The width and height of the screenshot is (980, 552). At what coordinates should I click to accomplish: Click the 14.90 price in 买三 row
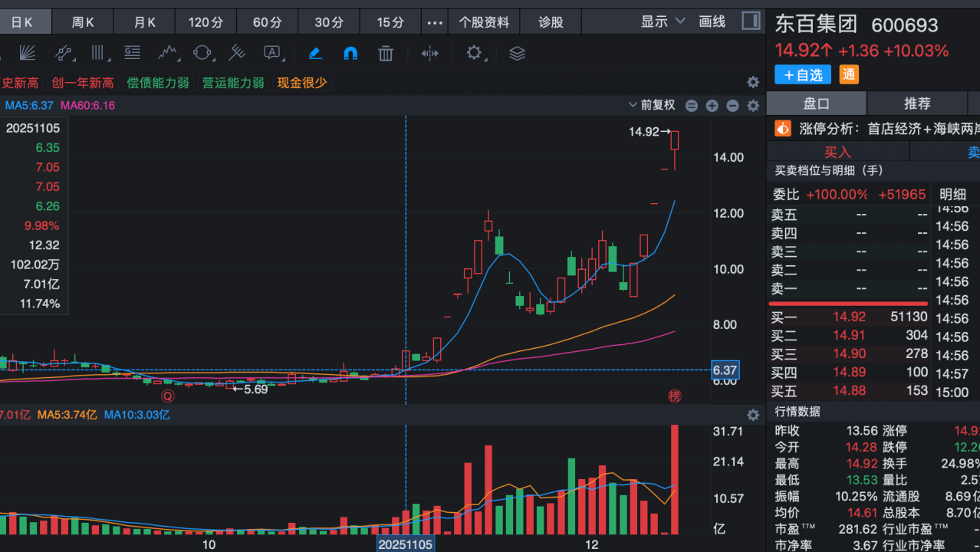pyautogui.click(x=850, y=353)
